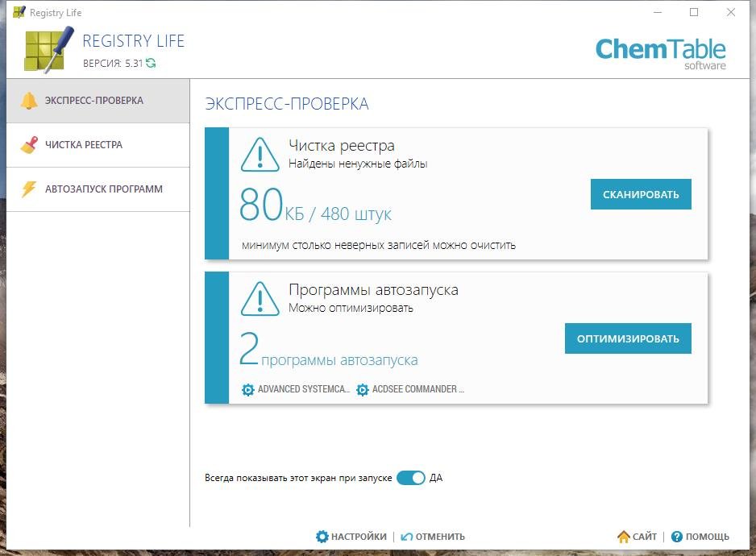Click the Оптимизировать button
Viewport: 756px width, 556px height.
point(628,338)
